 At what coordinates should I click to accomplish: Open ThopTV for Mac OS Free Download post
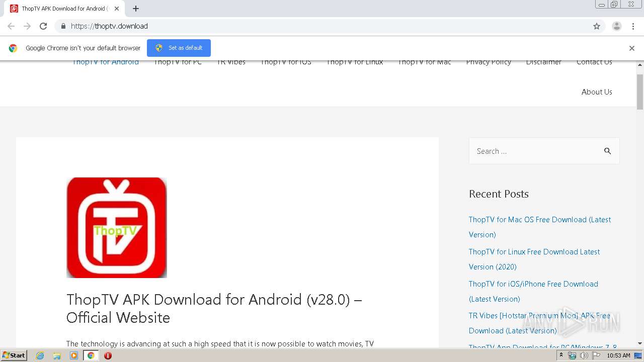[540, 227]
